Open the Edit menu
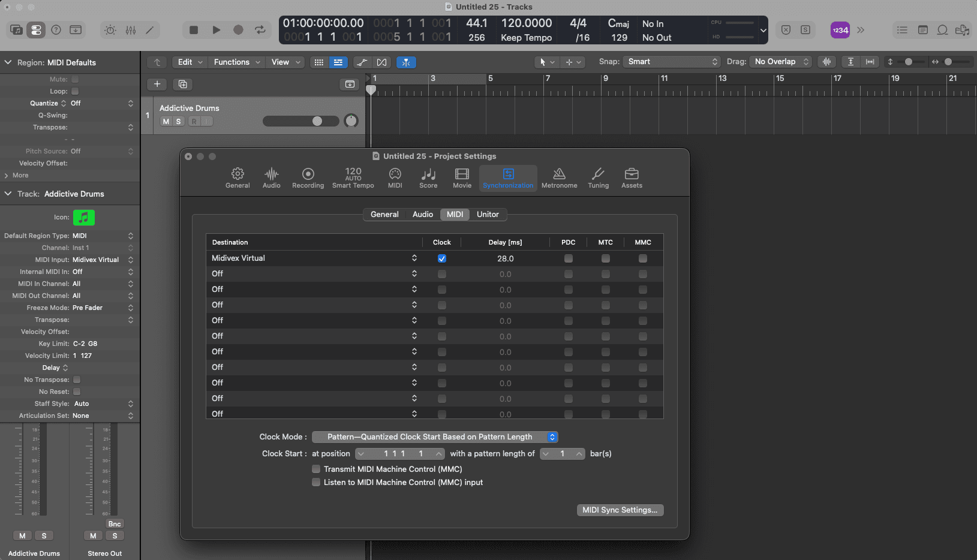 point(190,62)
